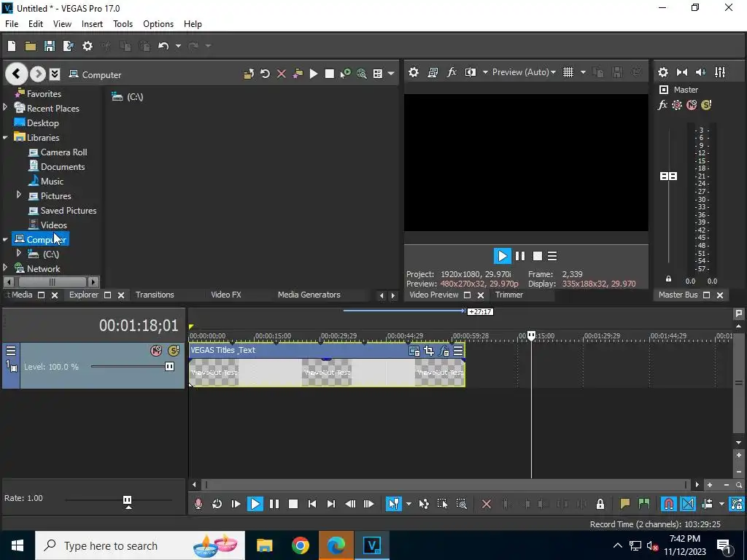The image size is (747, 560).
Task: Open the Insert menu
Action: [92, 24]
